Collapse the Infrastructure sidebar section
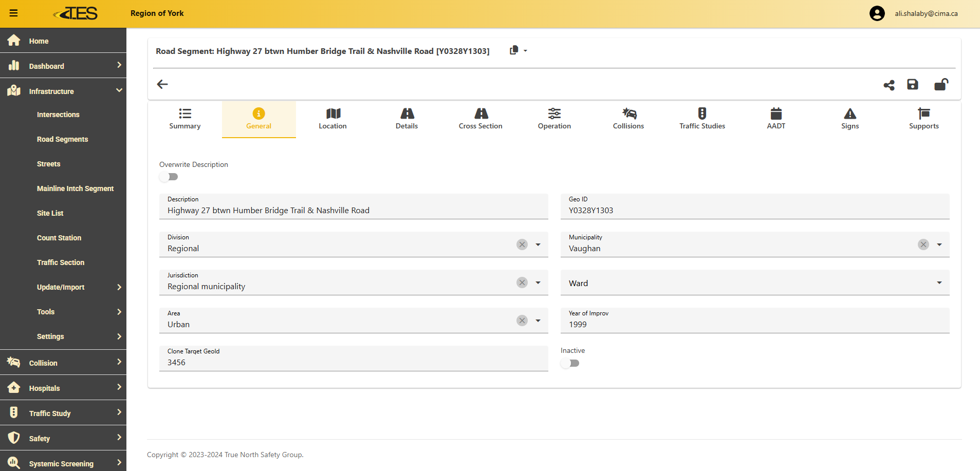The height and width of the screenshot is (471, 980). (119, 91)
